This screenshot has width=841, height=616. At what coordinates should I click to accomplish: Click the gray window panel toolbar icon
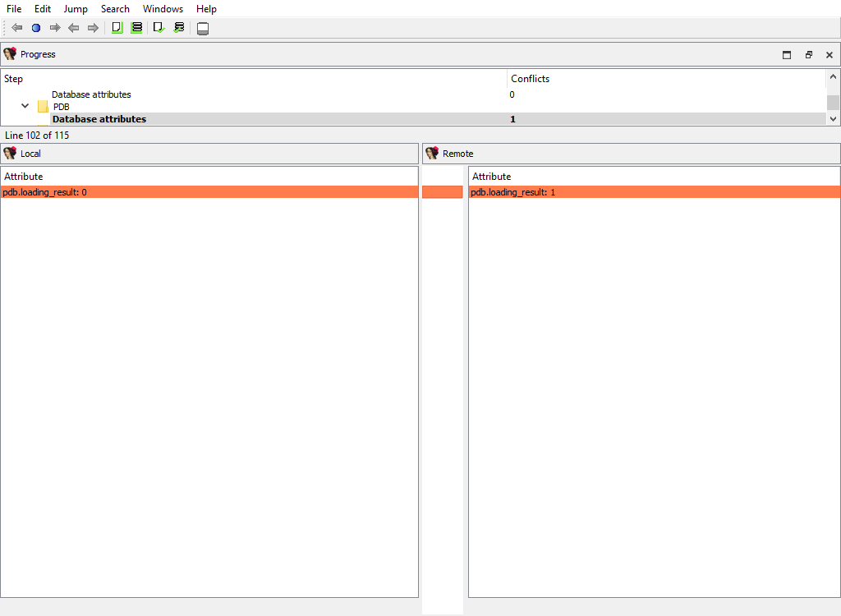(x=203, y=29)
